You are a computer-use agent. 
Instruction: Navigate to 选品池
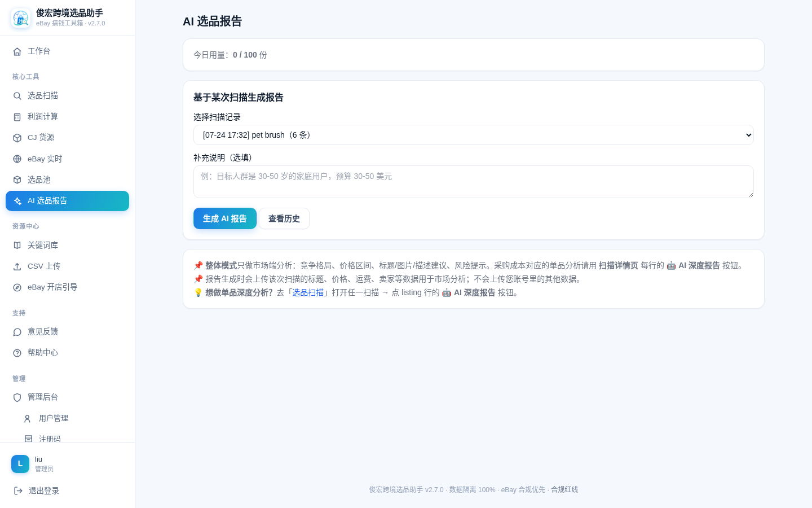tap(67, 180)
